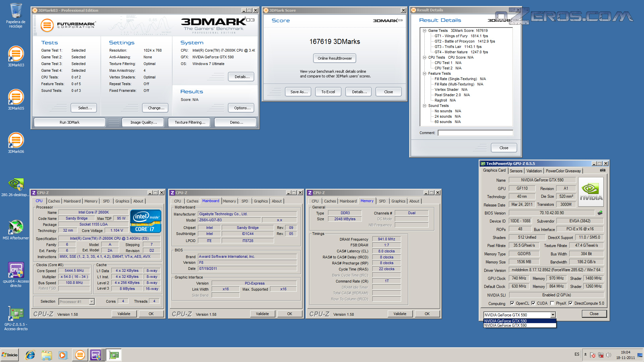
Task: Click Options... button under Results in 3DMark03
Action: [242, 108]
